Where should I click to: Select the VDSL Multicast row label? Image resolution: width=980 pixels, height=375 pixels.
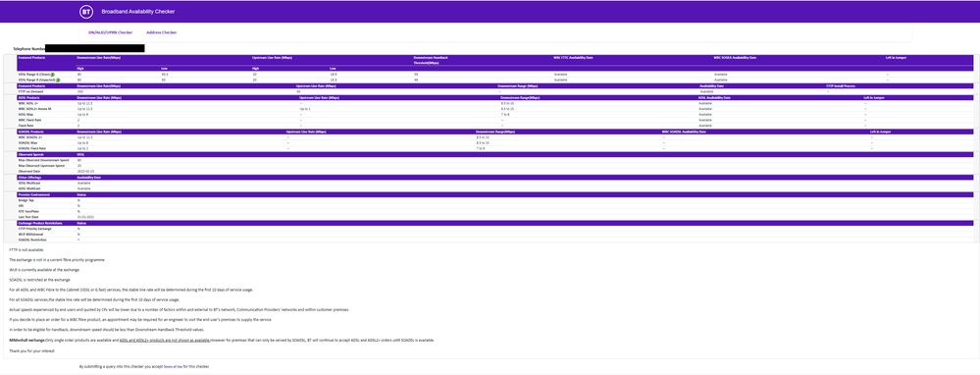[x=29, y=183]
